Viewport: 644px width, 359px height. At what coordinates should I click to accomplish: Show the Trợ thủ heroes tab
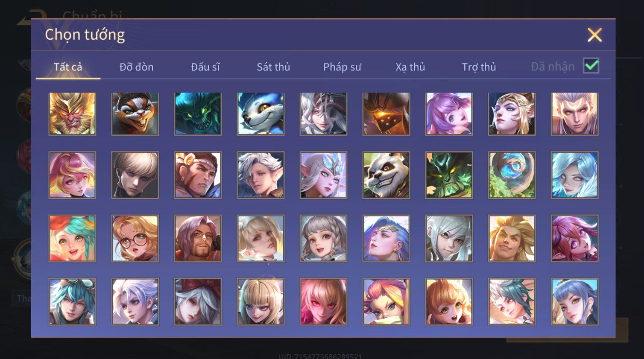click(479, 67)
